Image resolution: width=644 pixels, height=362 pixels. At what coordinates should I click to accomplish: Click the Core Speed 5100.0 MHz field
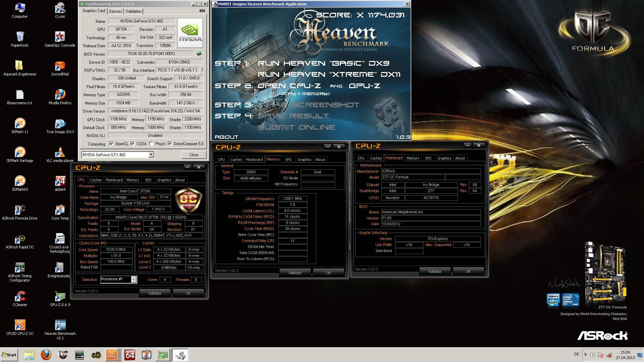[116, 250]
